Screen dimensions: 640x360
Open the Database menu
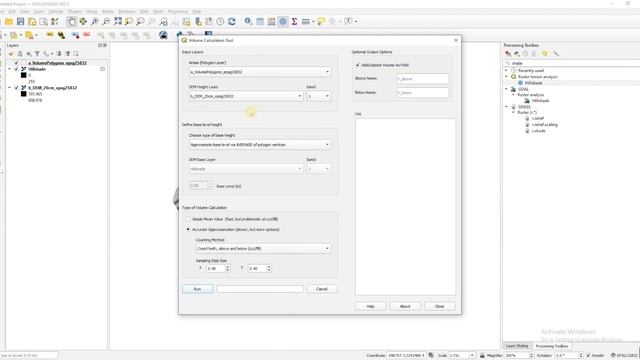point(127,11)
